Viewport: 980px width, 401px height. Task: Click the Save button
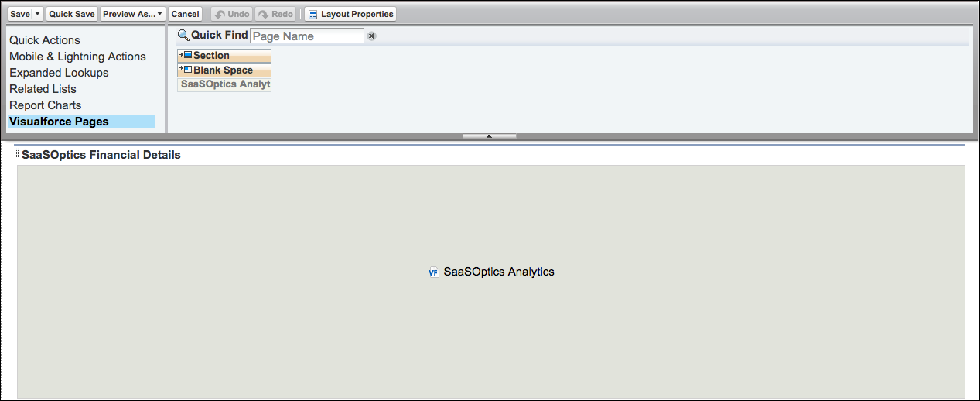click(20, 14)
